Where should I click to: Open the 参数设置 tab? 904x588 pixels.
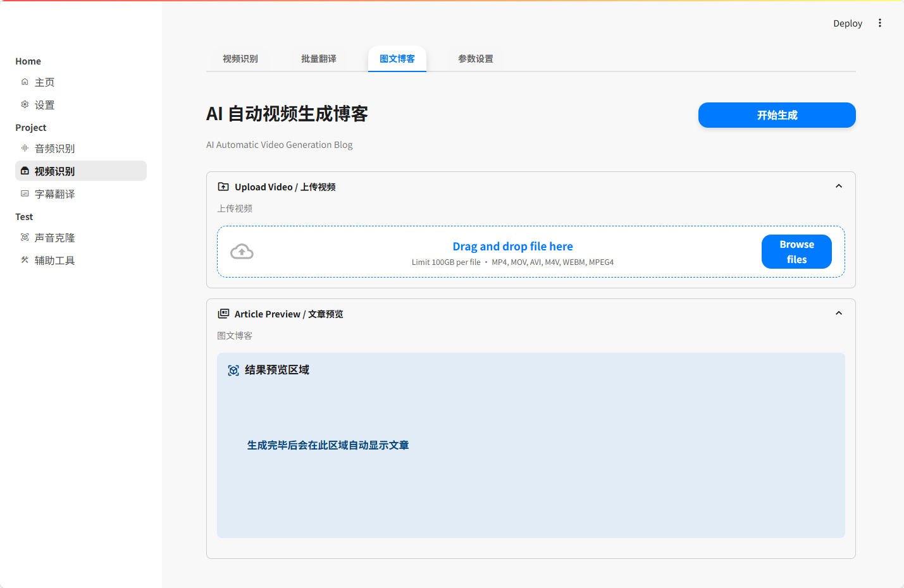tap(476, 59)
